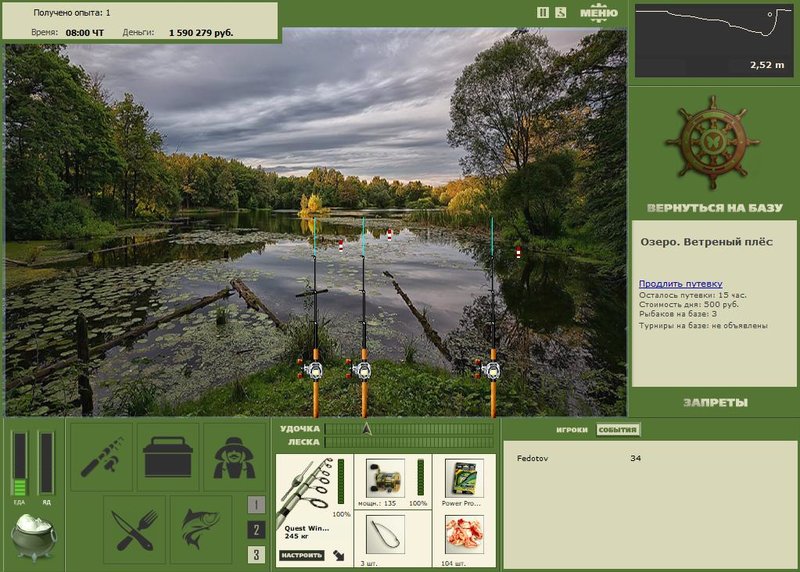The width and height of the screenshot is (800, 572).
Task: Click Fedotov's score 34
Action: [635, 458]
